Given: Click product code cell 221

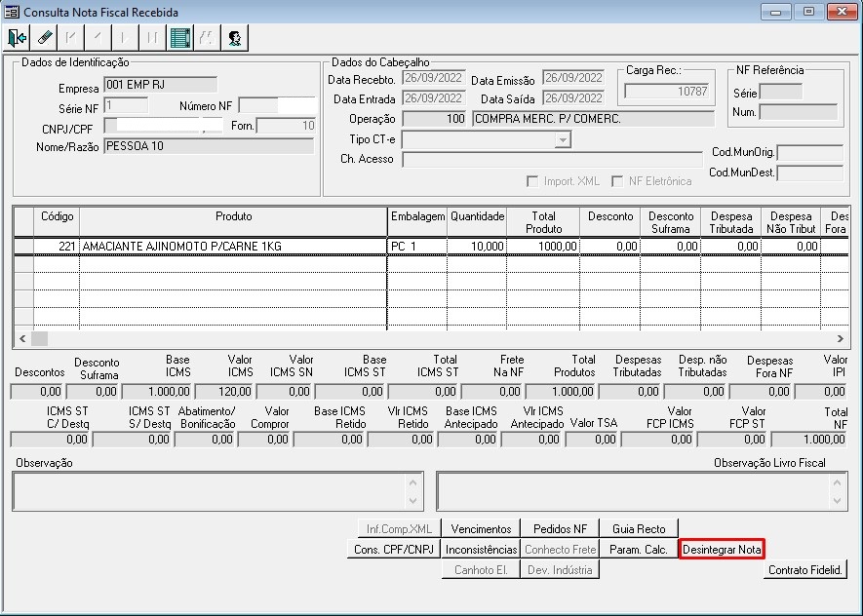Looking at the screenshot, I should click(x=57, y=247).
